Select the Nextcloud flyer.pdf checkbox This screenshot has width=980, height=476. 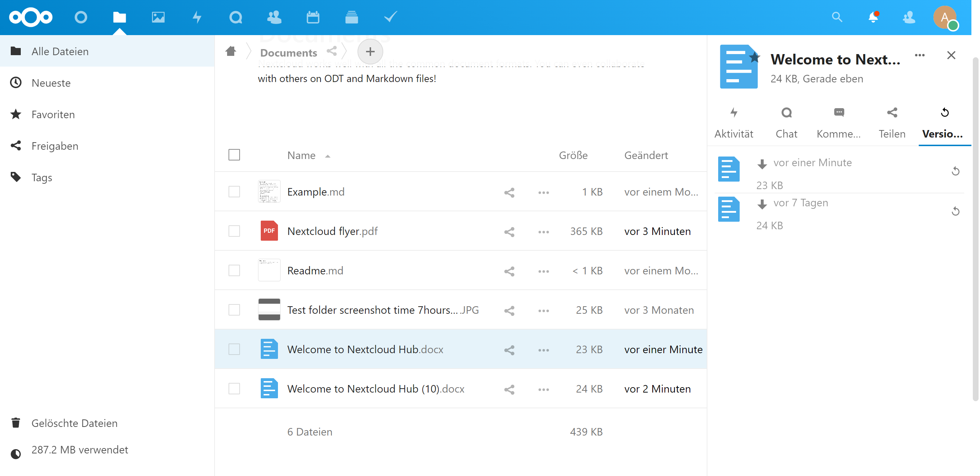click(x=234, y=231)
